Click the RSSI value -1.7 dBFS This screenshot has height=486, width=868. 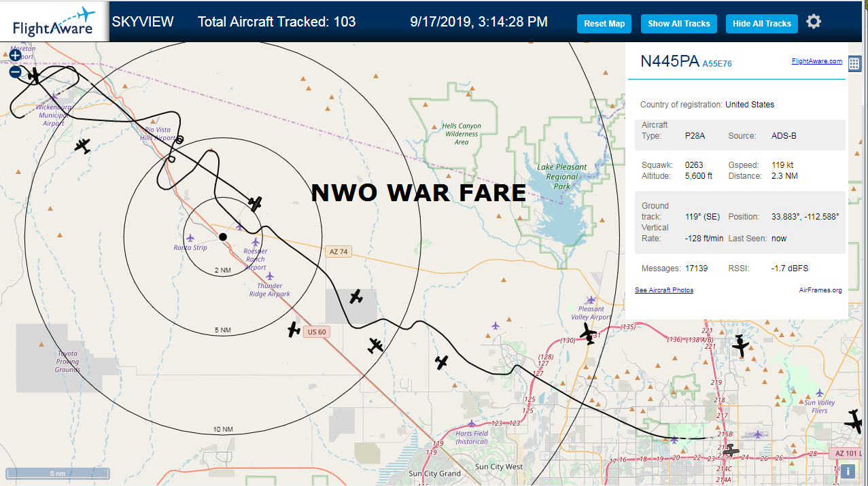click(x=790, y=268)
